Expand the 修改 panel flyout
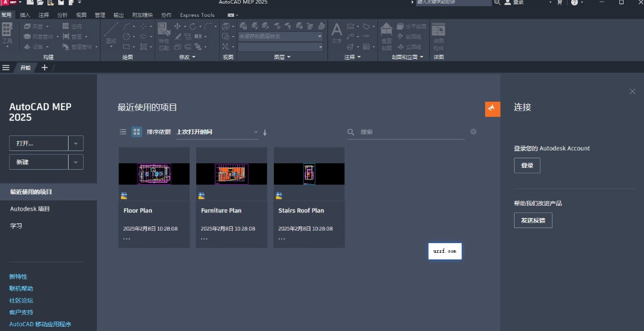 pyautogui.click(x=187, y=57)
